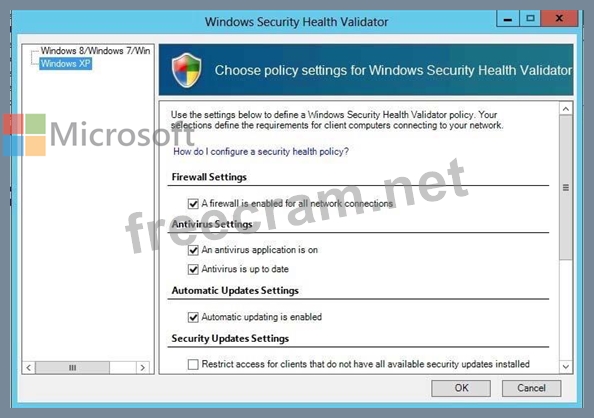The width and height of the screenshot is (594, 418).
Task: Click the tree pane right scroll arrow
Action: tap(142, 368)
